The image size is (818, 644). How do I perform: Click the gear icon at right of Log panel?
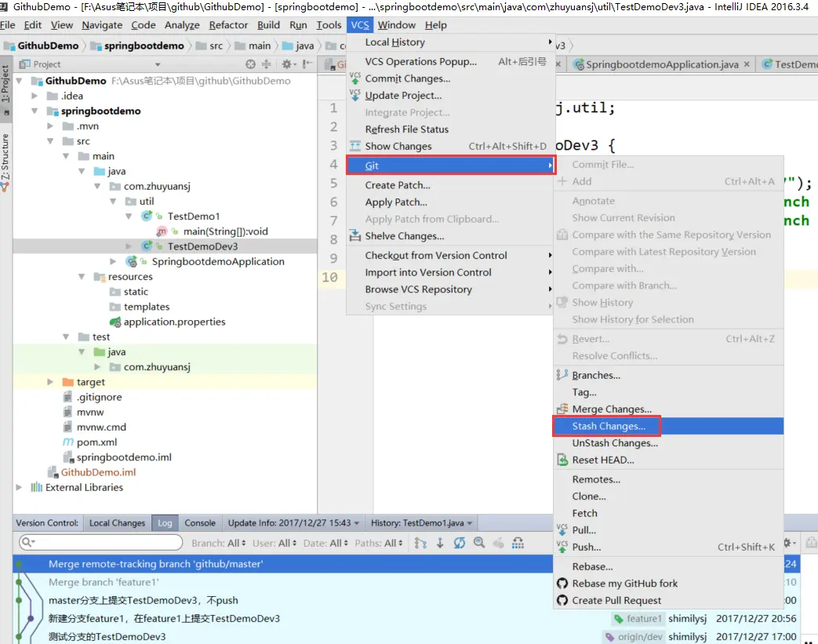[x=789, y=543]
